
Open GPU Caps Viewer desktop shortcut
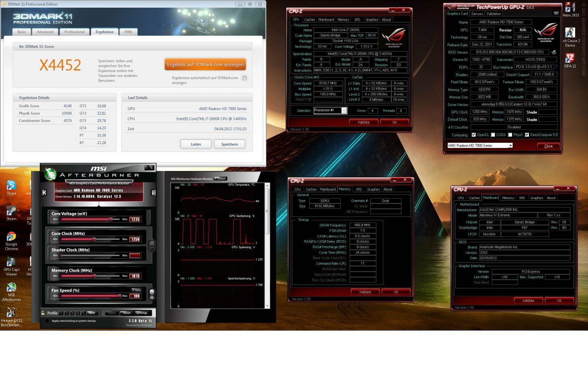point(11,266)
